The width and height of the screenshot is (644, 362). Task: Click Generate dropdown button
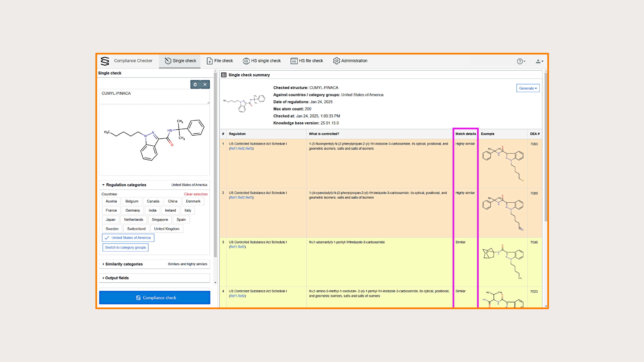pyautogui.click(x=527, y=88)
